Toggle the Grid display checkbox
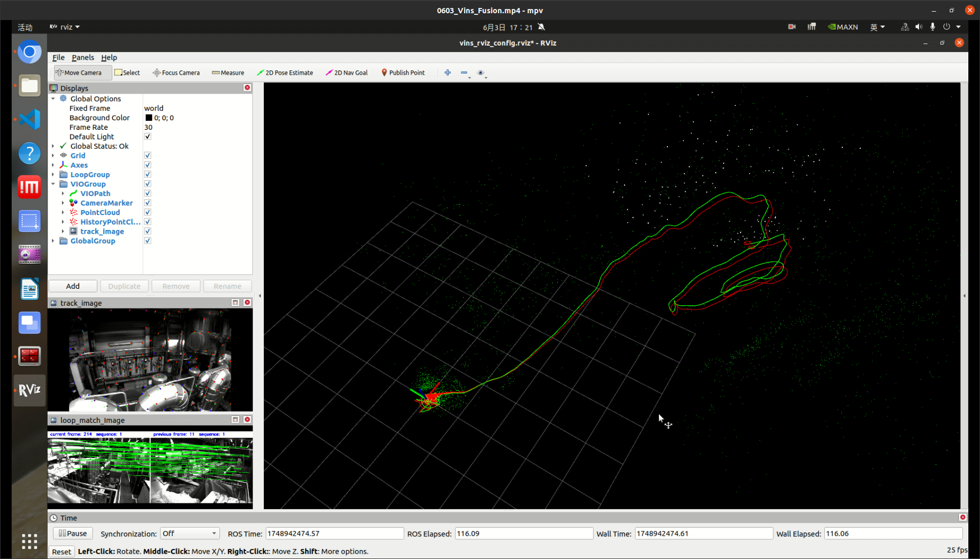The width and height of the screenshot is (980, 559). [148, 156]
